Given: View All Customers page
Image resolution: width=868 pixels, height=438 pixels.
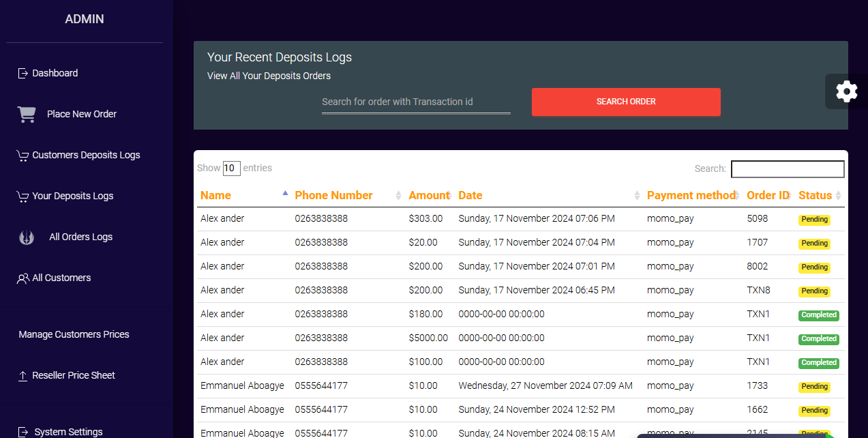Looking at the screenshot, I should [61, 278].
